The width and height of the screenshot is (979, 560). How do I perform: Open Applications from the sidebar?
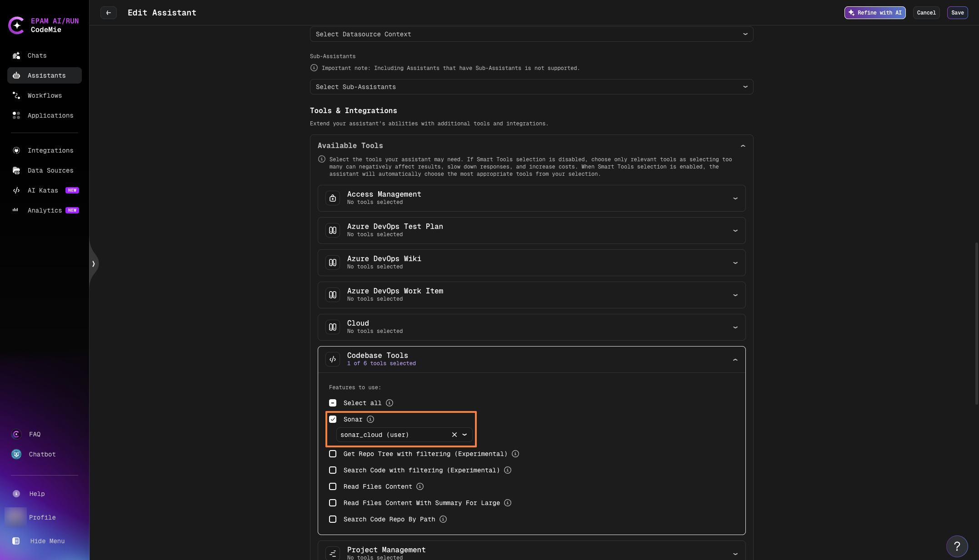[50, 115]
